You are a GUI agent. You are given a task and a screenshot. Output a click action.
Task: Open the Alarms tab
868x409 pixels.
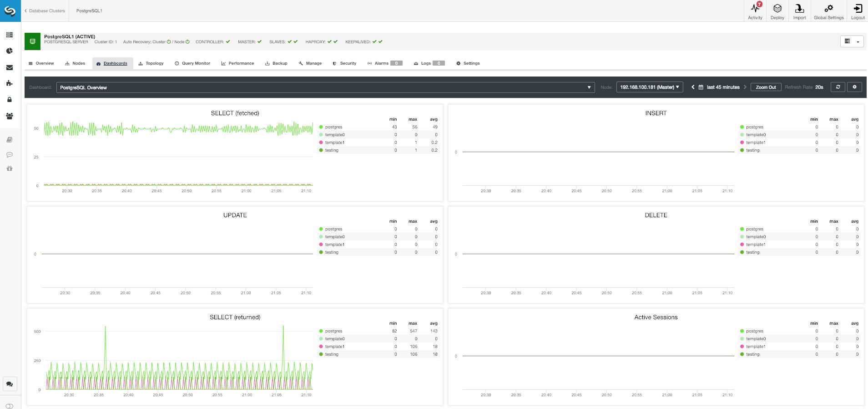pos(385,63)
